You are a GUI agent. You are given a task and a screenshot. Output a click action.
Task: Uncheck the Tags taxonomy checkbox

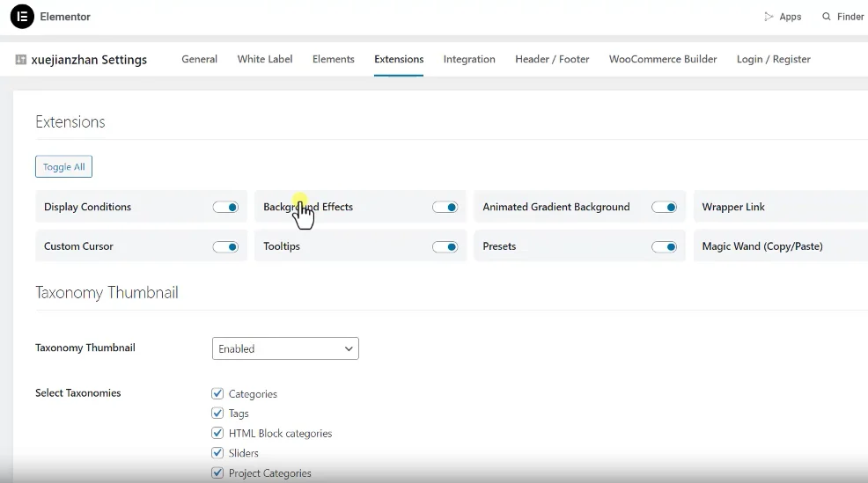(217, 413)
